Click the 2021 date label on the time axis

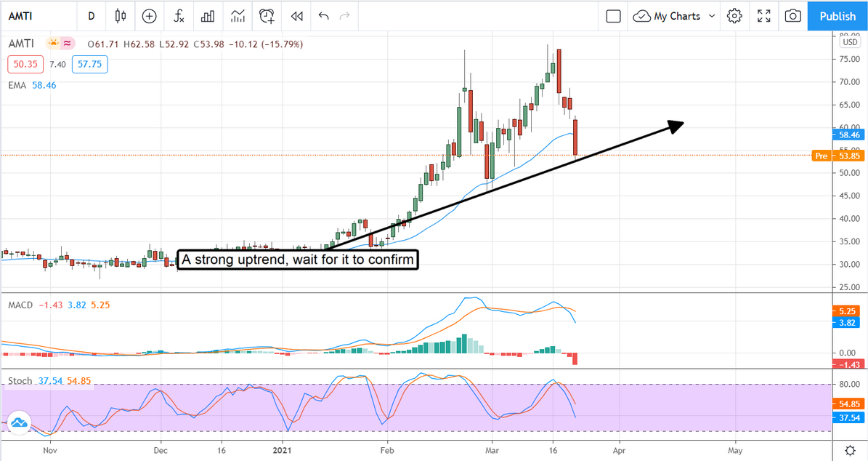[x=283, y=450]
